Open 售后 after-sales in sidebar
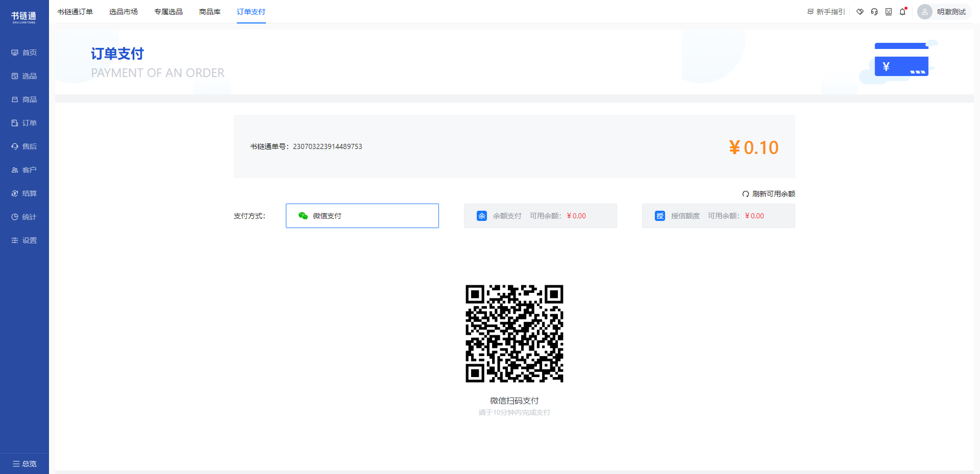 coord(24,146)
